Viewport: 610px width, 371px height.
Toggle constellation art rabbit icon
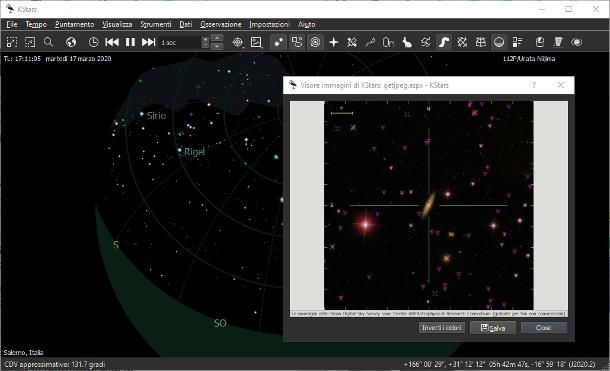407,42
